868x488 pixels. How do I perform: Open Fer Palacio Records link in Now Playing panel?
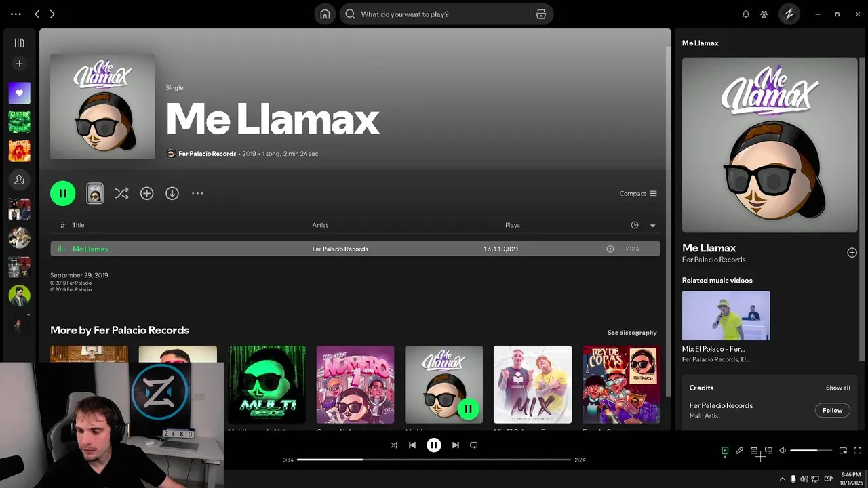click(x=713, y=260)
